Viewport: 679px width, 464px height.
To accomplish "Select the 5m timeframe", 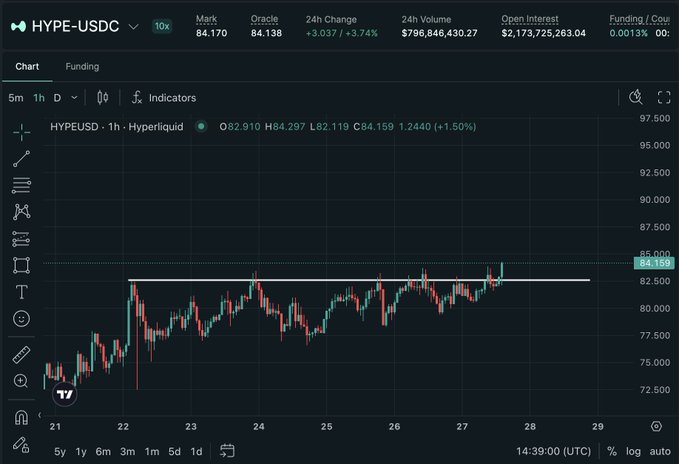I will point(16,98).
